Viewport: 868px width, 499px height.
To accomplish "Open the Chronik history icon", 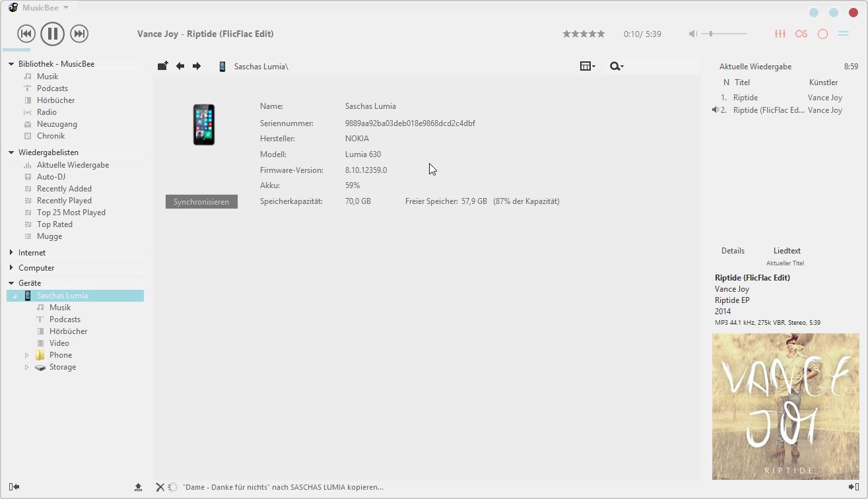I will pyautogui.click(x=28, y=136).
